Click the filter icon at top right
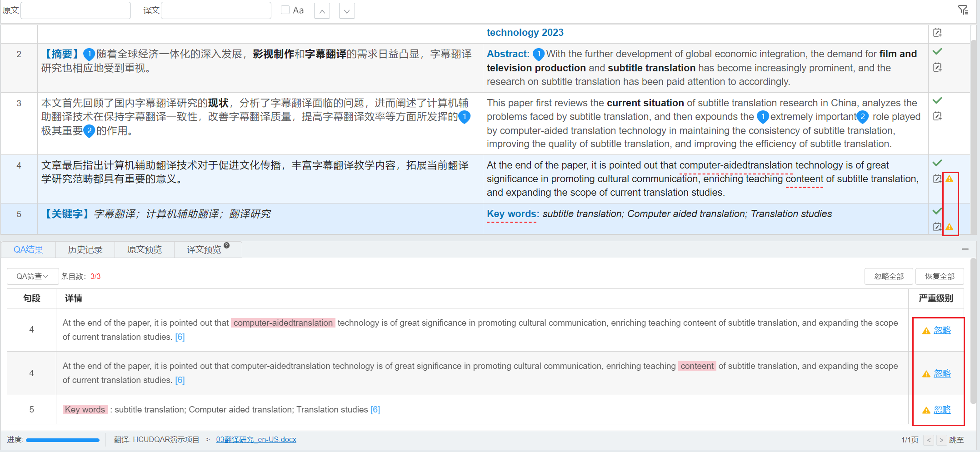 point(963,10)
